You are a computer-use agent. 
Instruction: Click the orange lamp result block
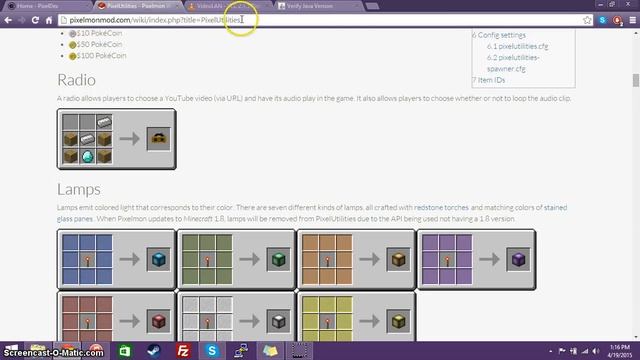[x=398, y=259]
